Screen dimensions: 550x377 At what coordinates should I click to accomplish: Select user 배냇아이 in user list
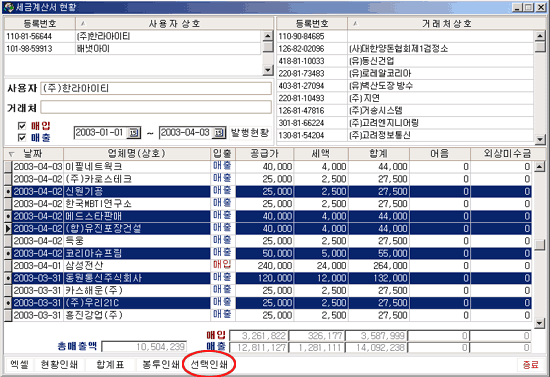tap(133, 48)
